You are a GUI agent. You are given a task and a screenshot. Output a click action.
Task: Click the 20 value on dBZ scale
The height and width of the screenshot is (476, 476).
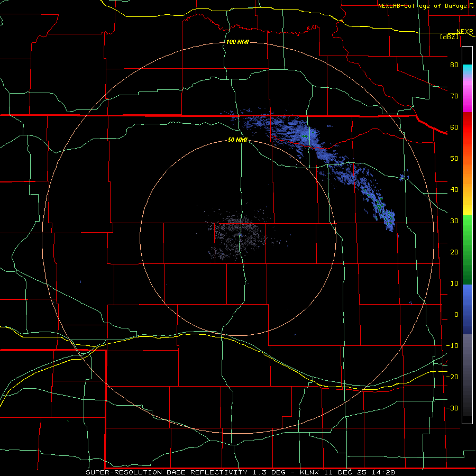454,252
